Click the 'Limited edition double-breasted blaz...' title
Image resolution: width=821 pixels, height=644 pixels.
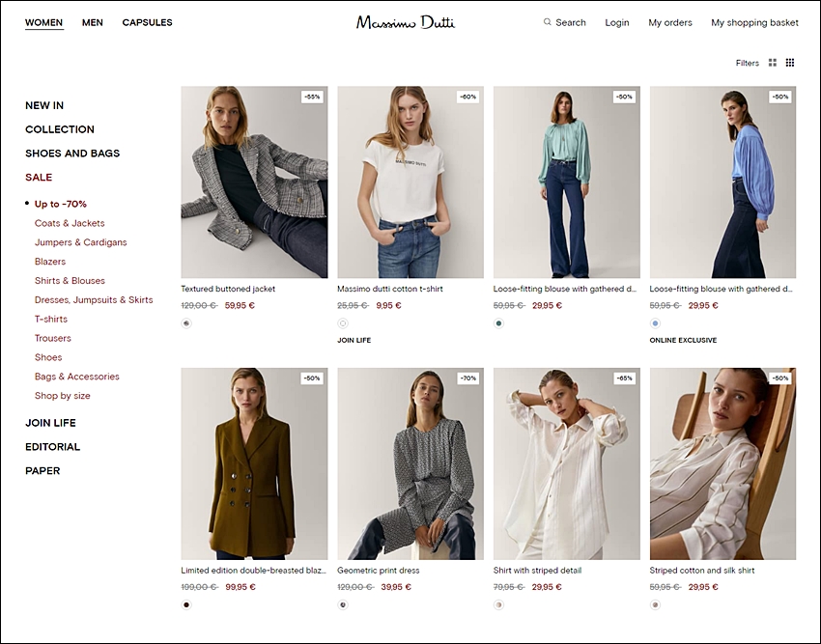[253, 571]
